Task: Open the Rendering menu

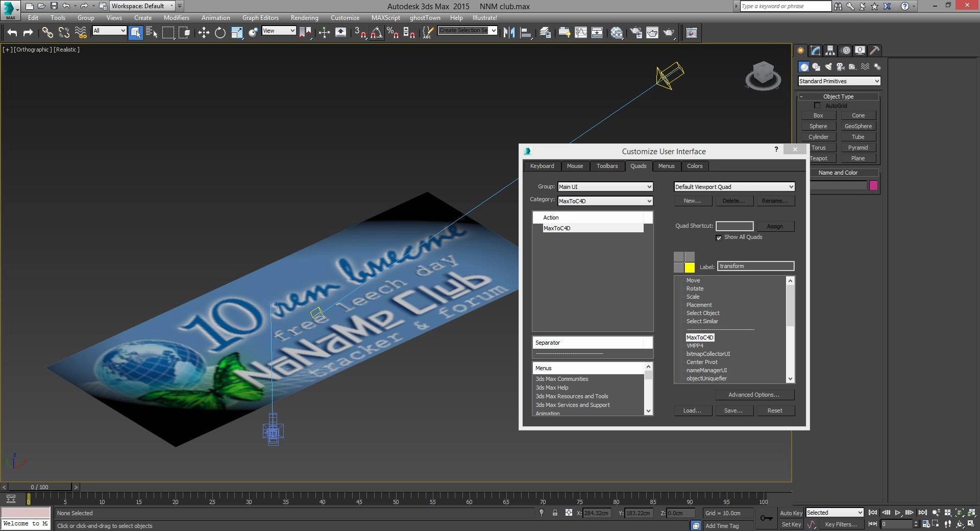Action: click(x=305, y=18)
